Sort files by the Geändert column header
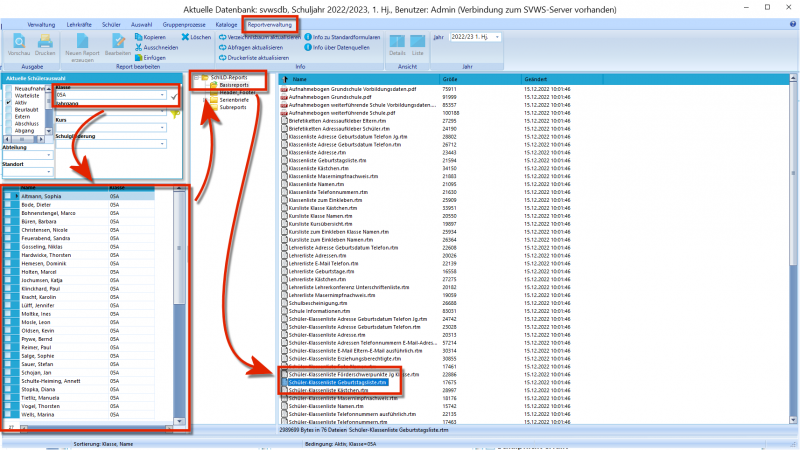The image size is (800, 450). (562, 79)
